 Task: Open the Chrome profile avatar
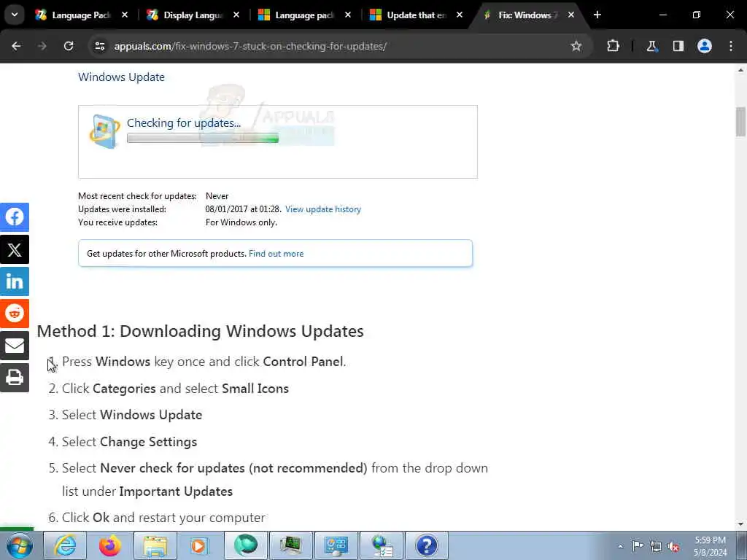coord(705,46)
